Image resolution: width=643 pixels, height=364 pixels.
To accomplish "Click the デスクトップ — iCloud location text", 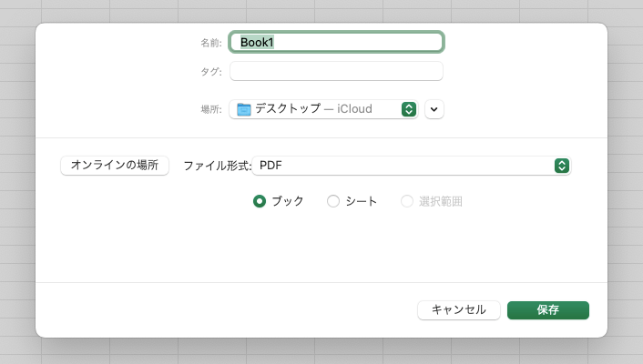I will pyautogui.click(x=313, y=109).
